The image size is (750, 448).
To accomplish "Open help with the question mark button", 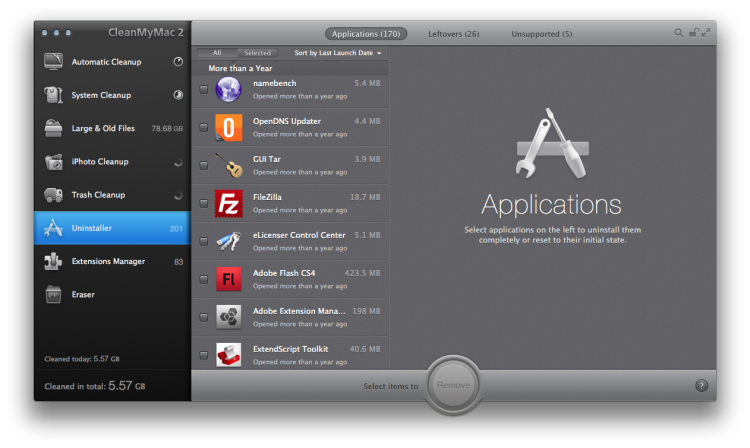I will click(701, 385).
